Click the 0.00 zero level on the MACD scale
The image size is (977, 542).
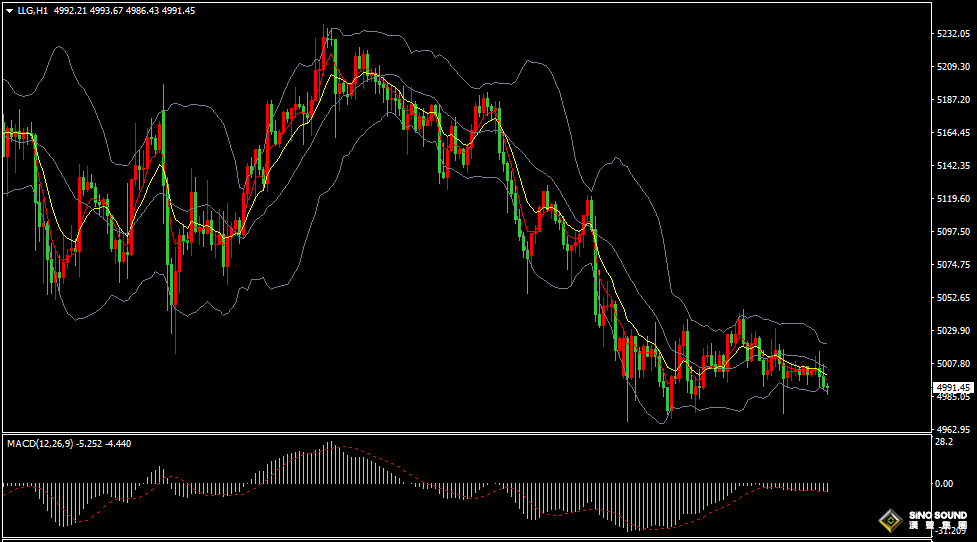click(943, 483)
